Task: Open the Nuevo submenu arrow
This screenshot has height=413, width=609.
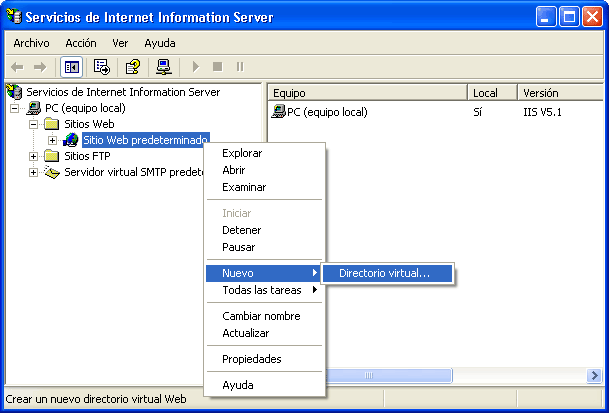Action: point(315,273)
